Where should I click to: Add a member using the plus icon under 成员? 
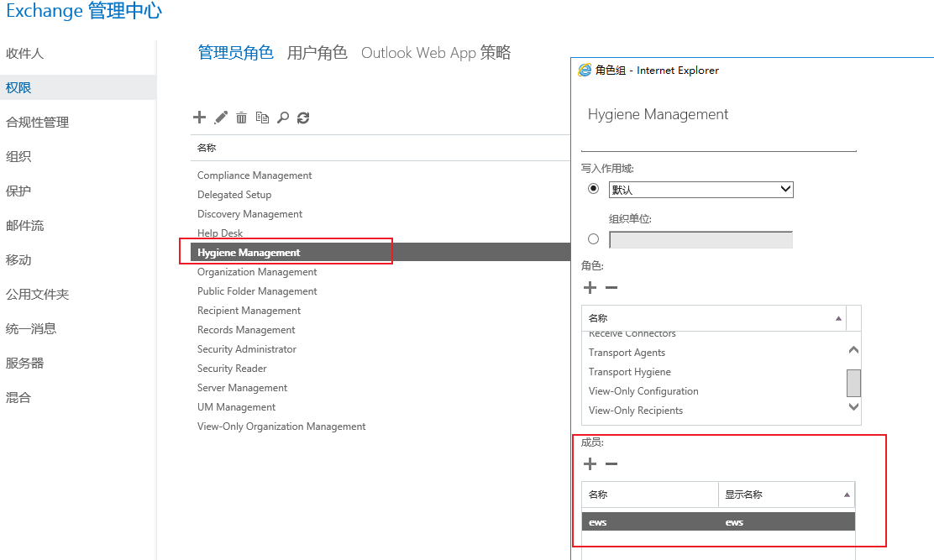point(590,464)
